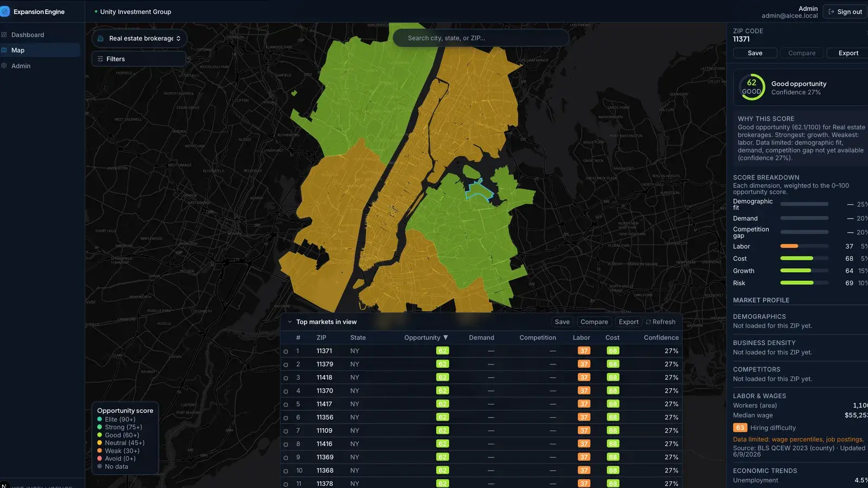
Task: Click the Refresh icon in markets panel
Action: (x=648, y=322)
